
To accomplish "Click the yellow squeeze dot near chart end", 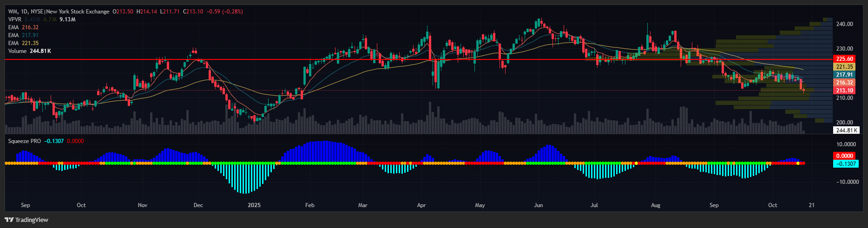I will (798, 163).
